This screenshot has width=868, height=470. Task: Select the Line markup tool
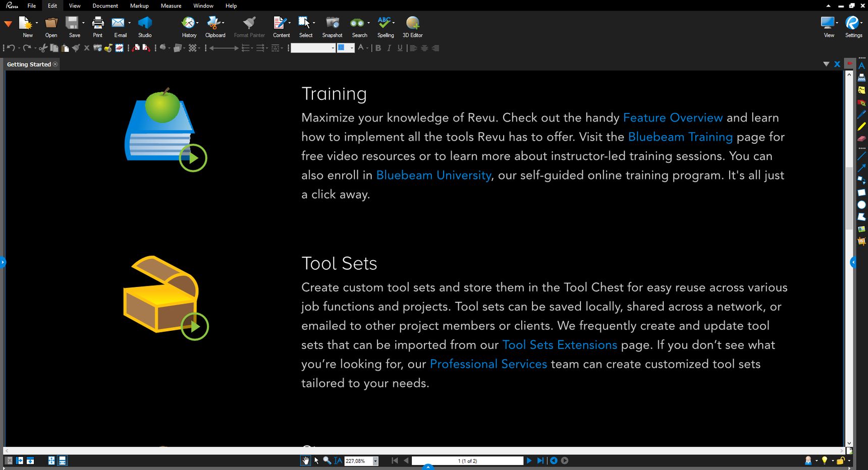point(861,157)
